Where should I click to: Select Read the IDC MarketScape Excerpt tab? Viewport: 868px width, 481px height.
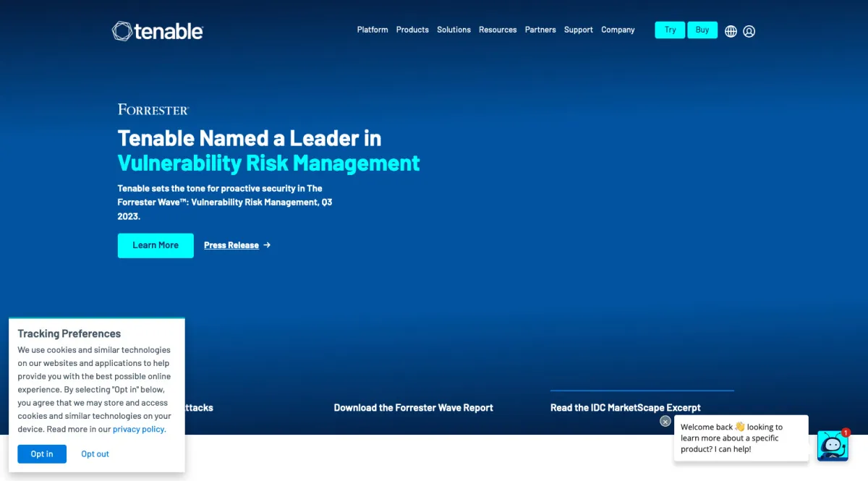pyautogui.click(x=625, y=408)
